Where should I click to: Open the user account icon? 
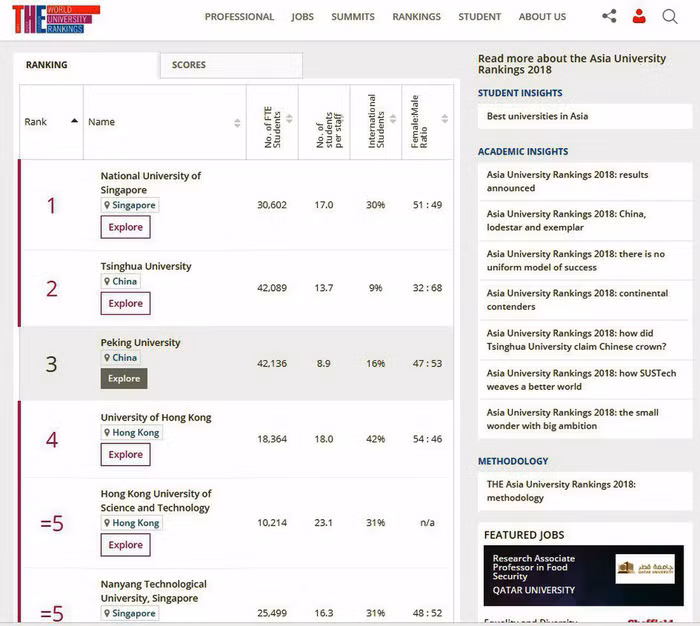tap(639, 16)
